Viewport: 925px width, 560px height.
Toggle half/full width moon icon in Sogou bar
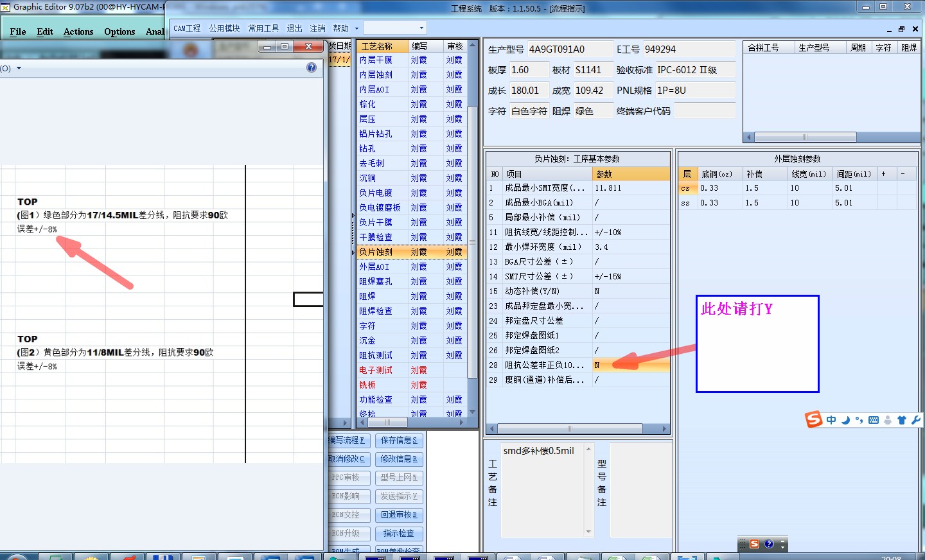846,420
